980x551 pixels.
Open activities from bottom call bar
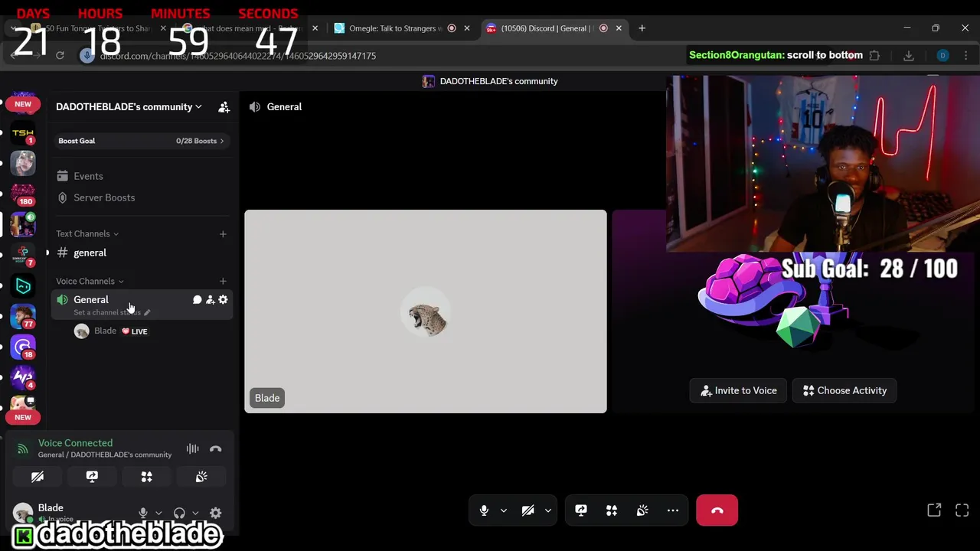click(612, 510)
